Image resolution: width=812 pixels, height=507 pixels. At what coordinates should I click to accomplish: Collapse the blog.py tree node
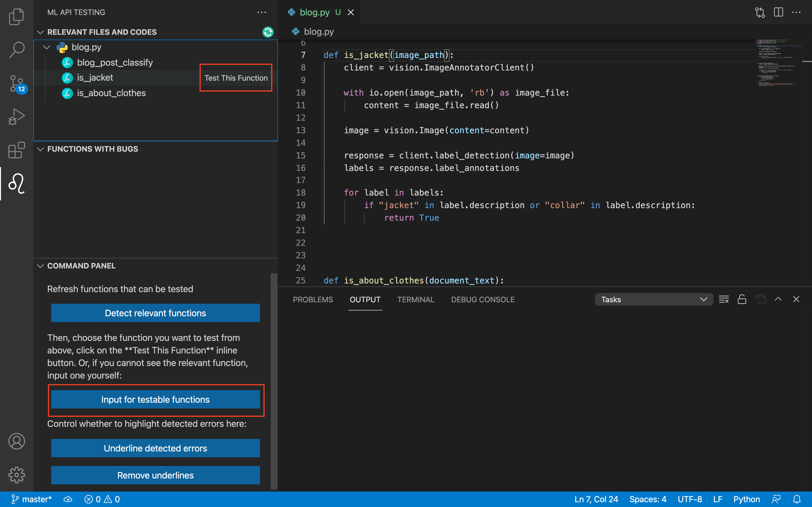pos(47,47)
